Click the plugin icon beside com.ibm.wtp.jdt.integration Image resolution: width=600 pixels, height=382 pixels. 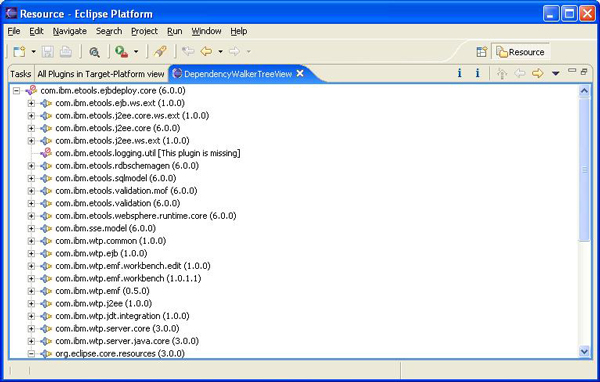tap(46, 316)
